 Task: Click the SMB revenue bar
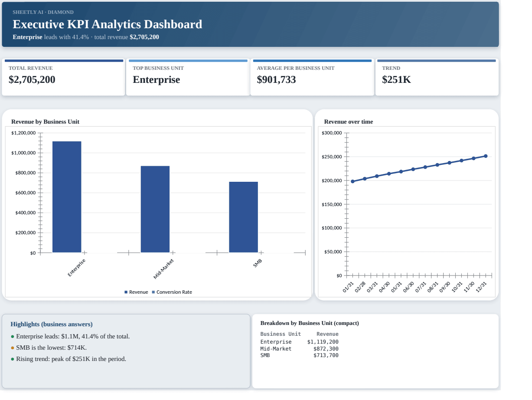pyautogui.click(x=243, y=217)
